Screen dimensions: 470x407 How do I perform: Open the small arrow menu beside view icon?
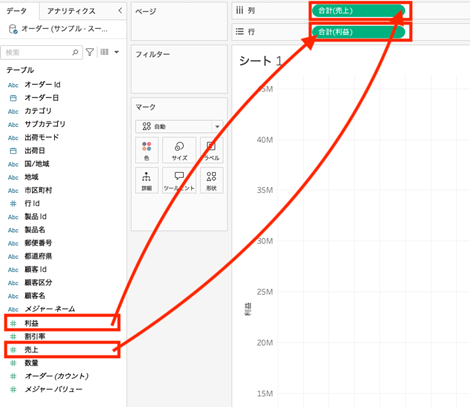117,52
